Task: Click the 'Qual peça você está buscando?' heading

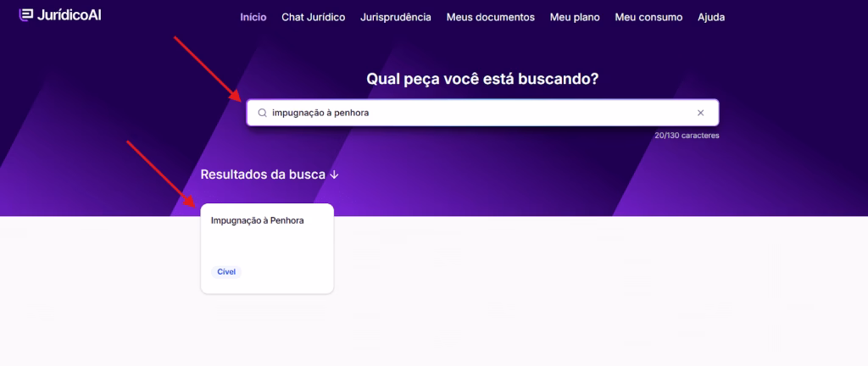Action: click(x=482, y=79)
